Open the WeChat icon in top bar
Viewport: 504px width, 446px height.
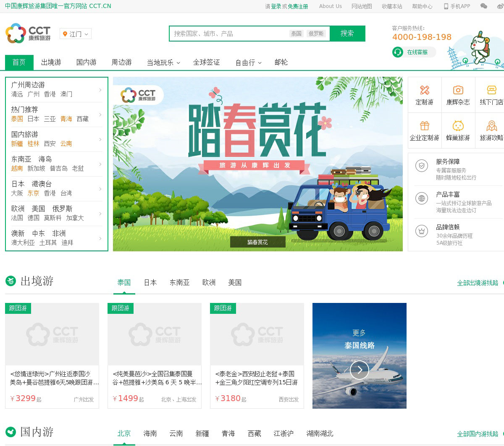coord(484,6)
